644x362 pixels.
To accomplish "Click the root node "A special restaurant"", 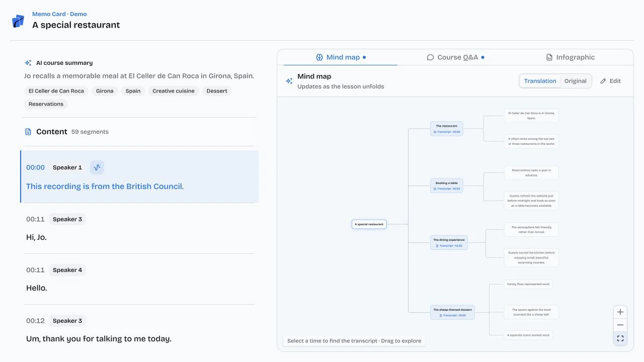I will tap(369, 224).
